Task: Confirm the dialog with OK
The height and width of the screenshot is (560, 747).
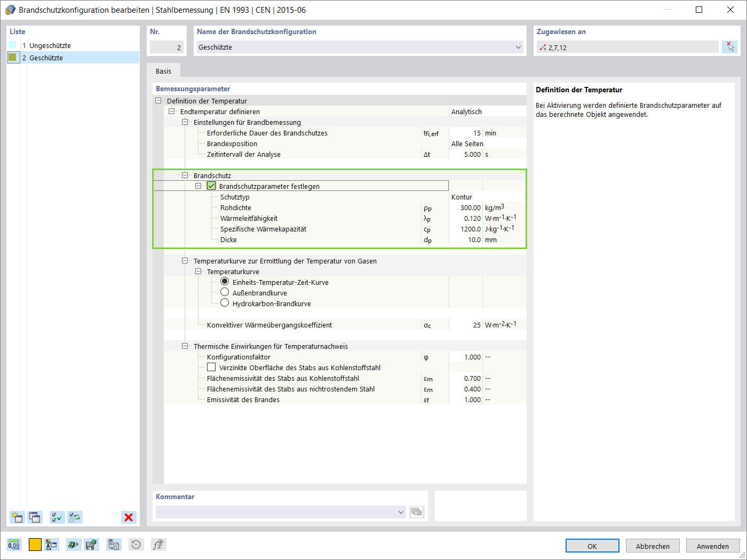Action: [x=592, y=546]
